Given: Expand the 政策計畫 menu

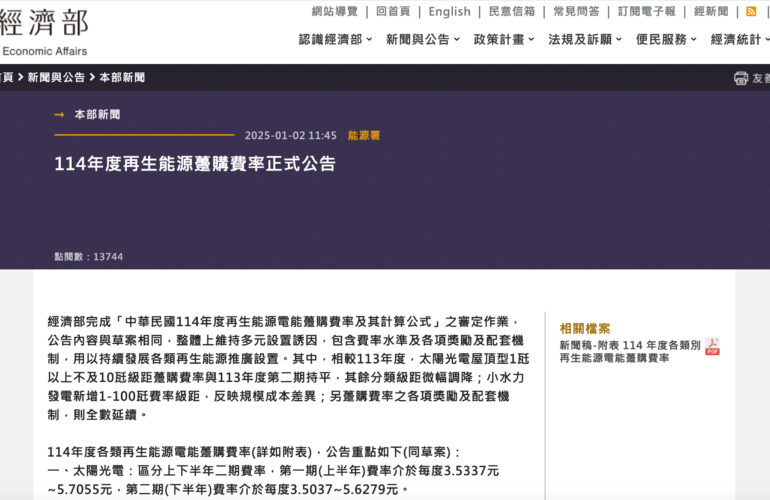Looking at the screenshot, I should tap(504, 39).
